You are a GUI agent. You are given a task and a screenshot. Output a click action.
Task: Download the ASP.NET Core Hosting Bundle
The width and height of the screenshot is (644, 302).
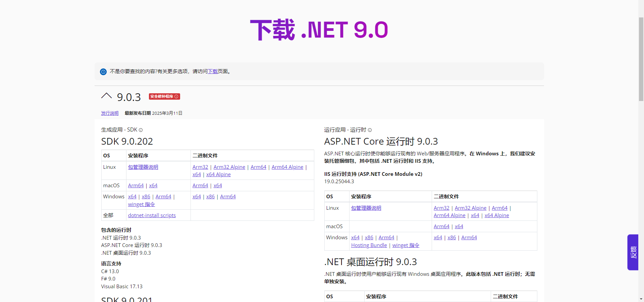click(369, 245)
